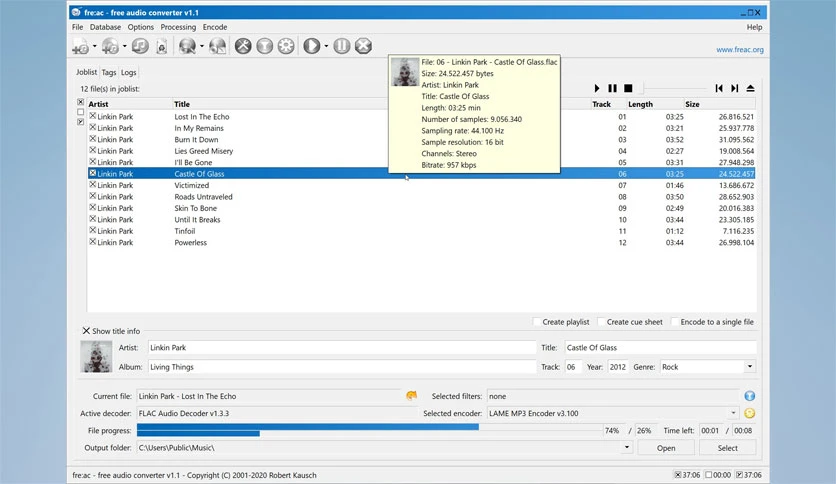Click Open output folder button
The height and width of the screenshot is (484, 836).
coord(666,448)
